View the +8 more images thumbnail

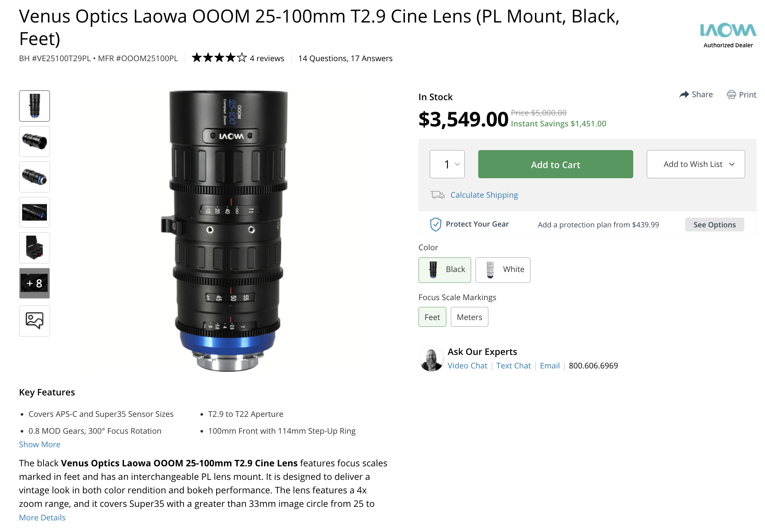[x=35, y=283]
